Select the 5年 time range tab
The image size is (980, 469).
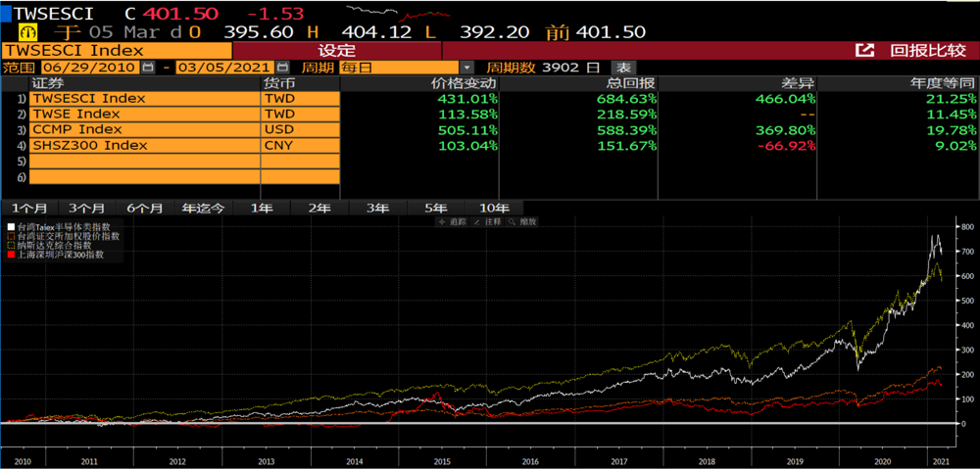[x=436, y=209]
